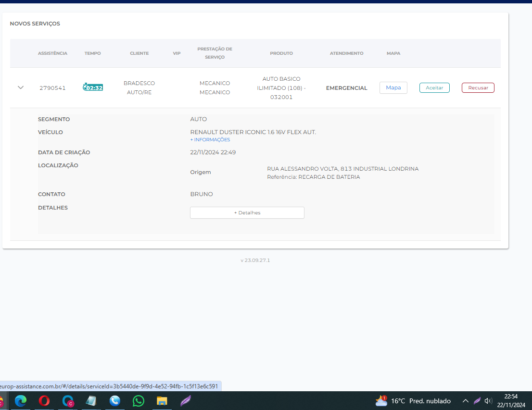Image resolution: width=532 pixels, height=410 pixels.
Task: Expand vehicle + INFORMAÇÕES link
Action: (210, 140)
